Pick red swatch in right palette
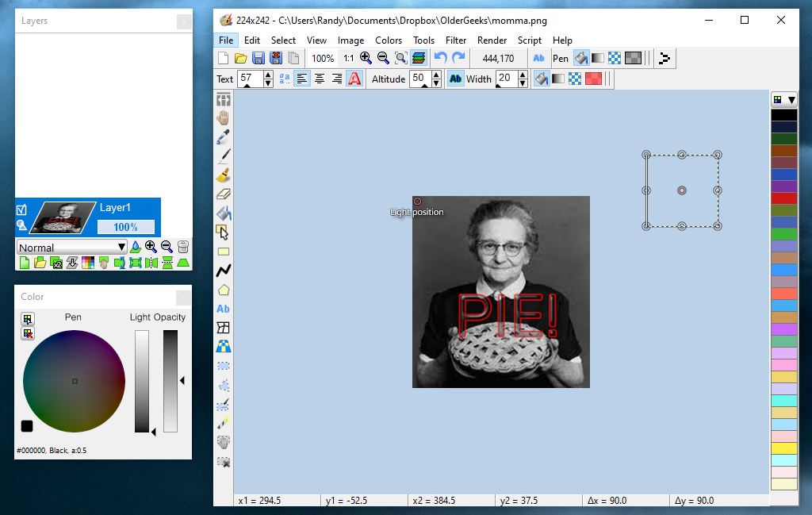The width and height of the screenshot is (812, 515). 784,198
